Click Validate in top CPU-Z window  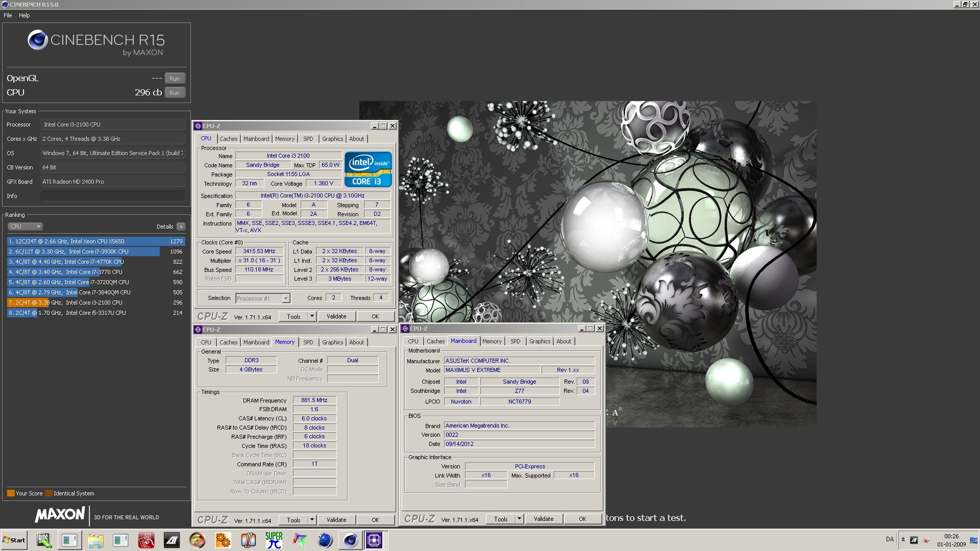pos(336,316)
